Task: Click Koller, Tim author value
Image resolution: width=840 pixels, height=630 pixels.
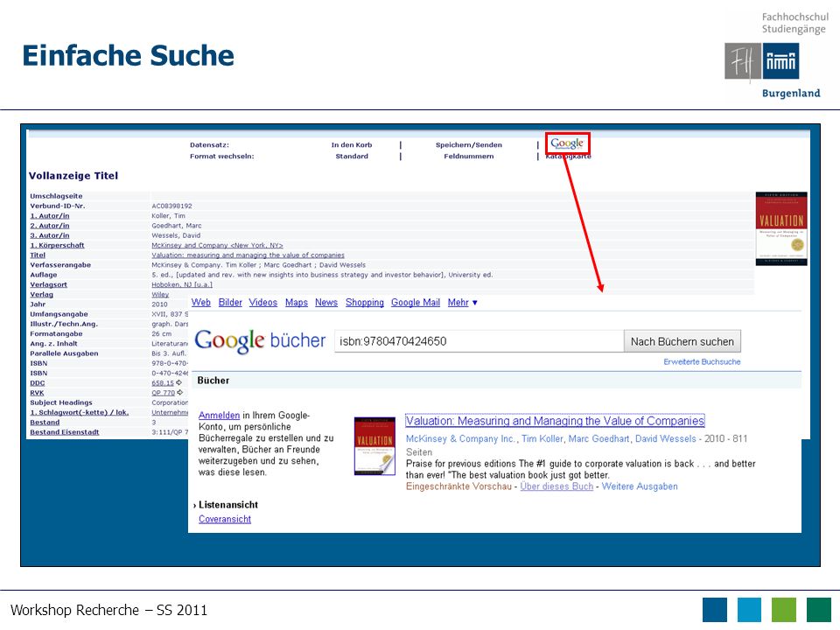Action: (168, 216)
